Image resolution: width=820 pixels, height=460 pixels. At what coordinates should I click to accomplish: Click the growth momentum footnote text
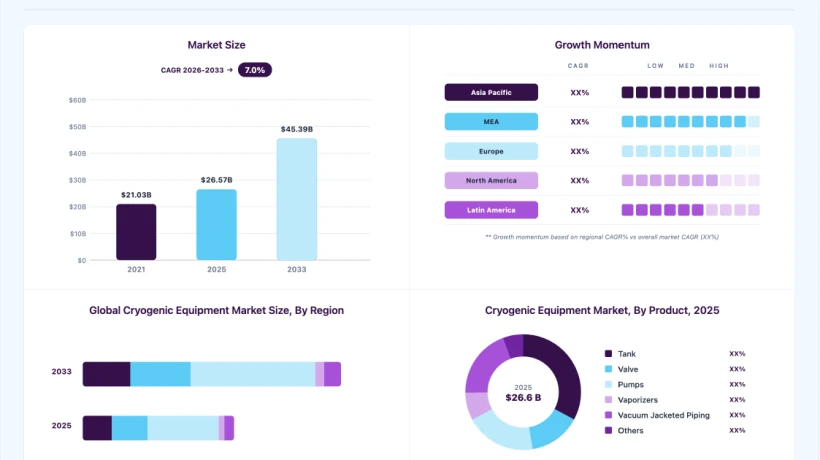(602, 237)
